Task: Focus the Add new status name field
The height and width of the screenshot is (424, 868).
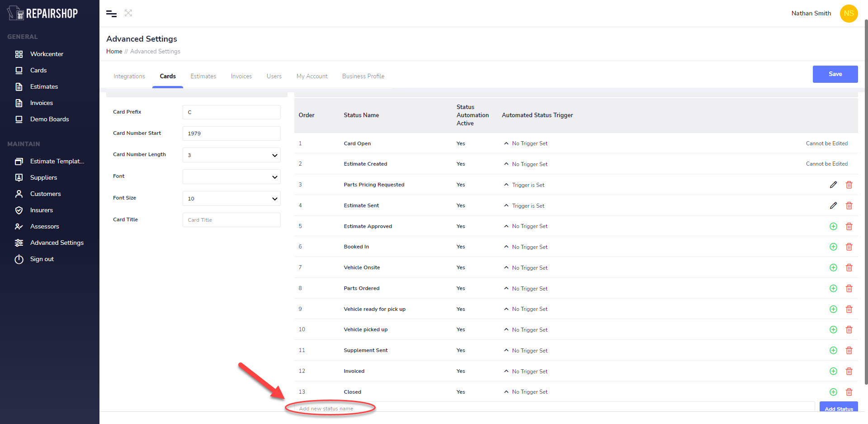Action: point(555,407)
